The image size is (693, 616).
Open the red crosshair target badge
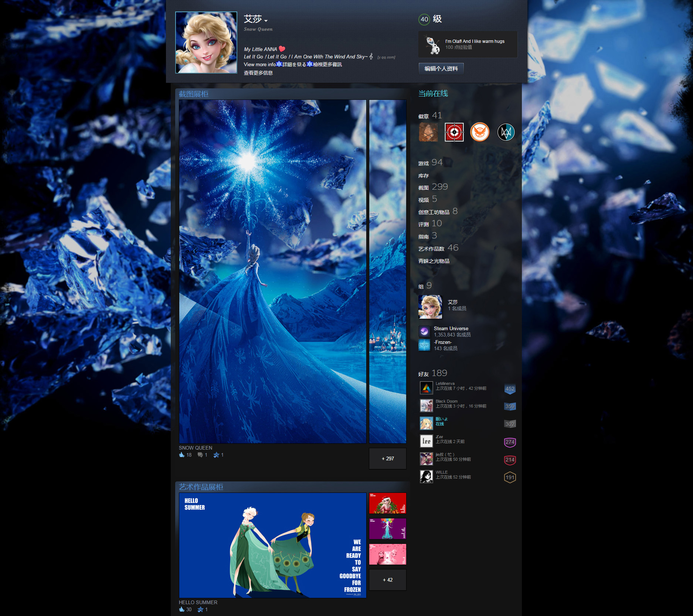(454, 132)
